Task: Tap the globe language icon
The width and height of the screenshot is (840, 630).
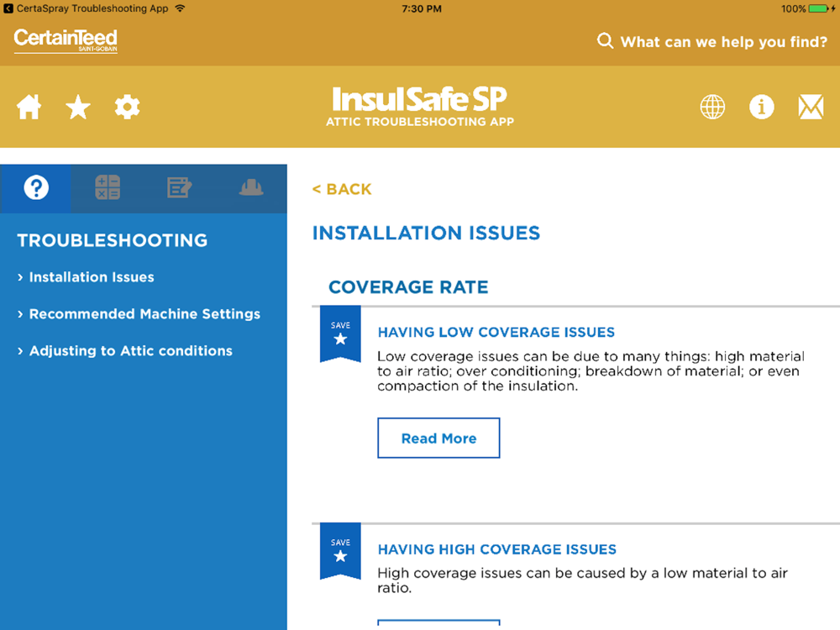Action: point(712,107)
